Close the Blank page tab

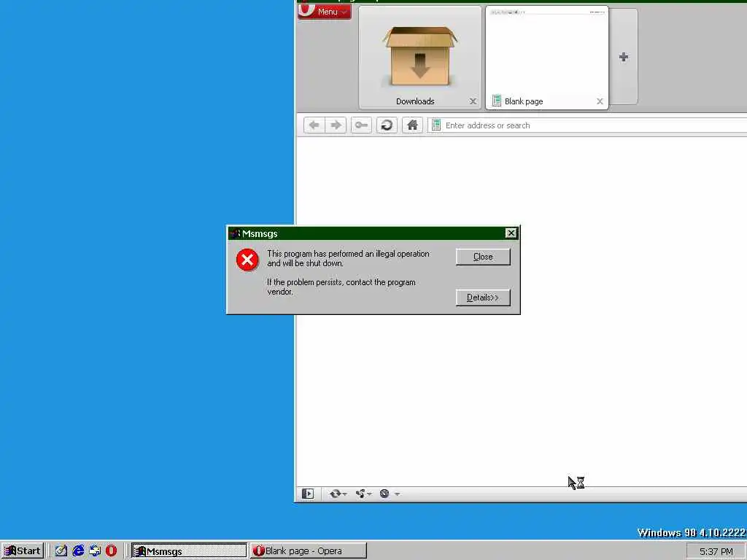(x=600, y=101)
